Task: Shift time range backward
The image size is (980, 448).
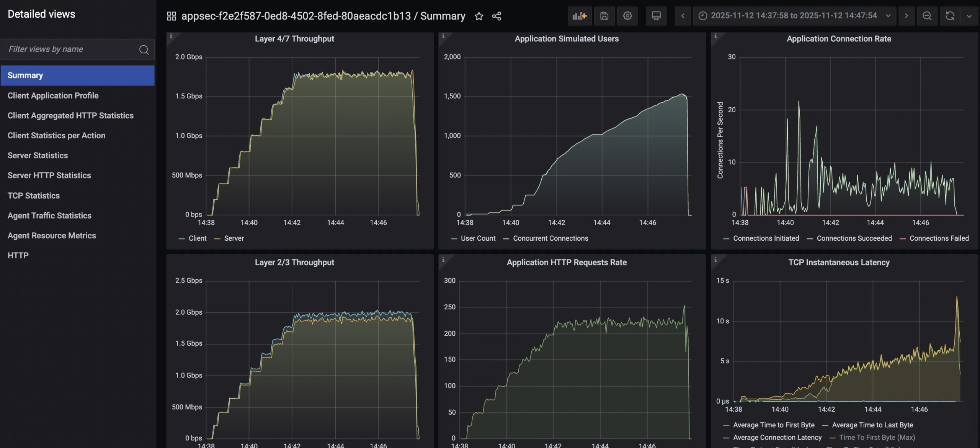Action: click(683, 16)
